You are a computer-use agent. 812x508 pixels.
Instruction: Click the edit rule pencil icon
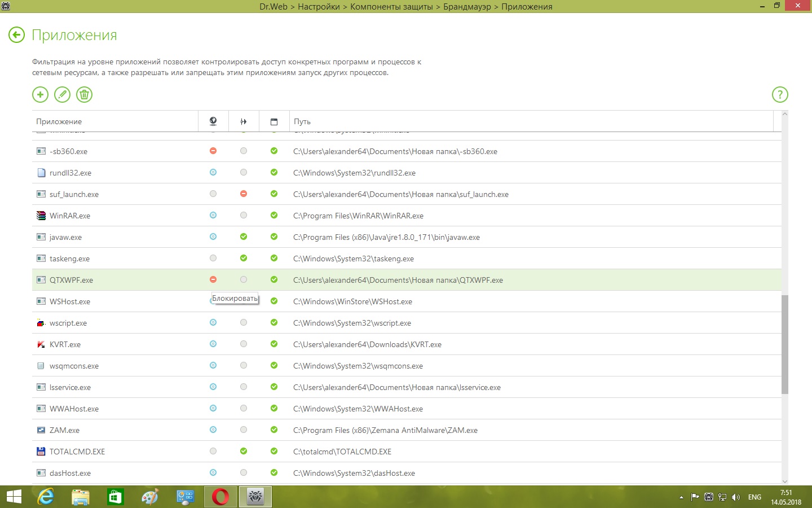(62, 95)
